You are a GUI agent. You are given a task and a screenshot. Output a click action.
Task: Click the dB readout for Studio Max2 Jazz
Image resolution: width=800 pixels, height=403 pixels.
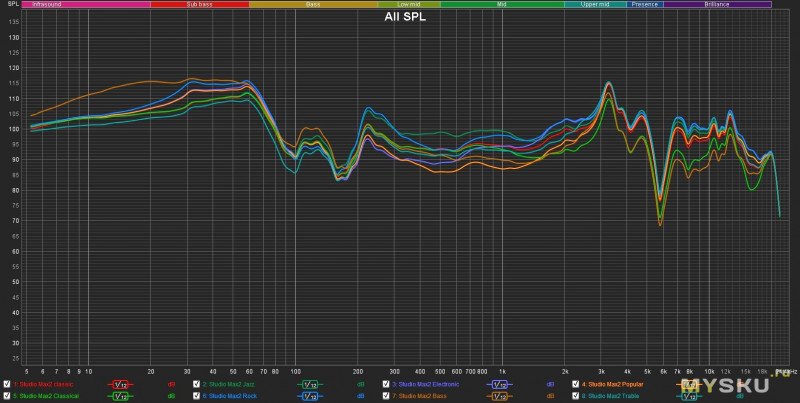(361, 385)
